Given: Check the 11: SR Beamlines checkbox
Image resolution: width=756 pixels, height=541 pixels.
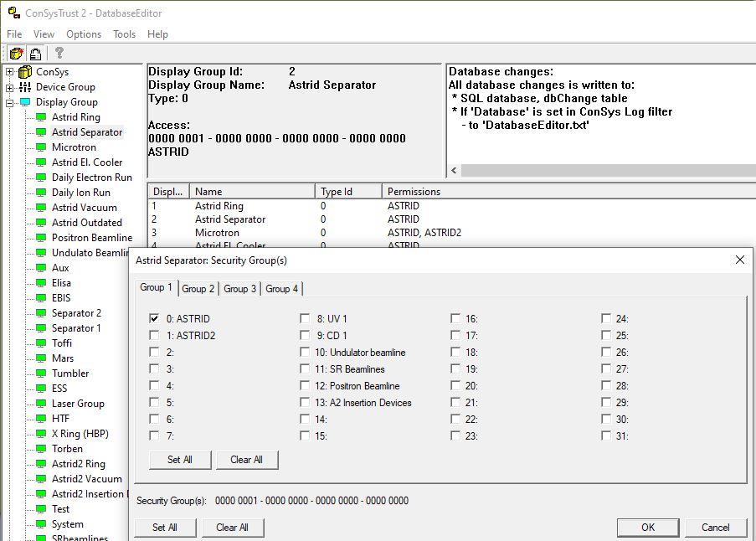Looking at the screenshot, I should point(305,368).
